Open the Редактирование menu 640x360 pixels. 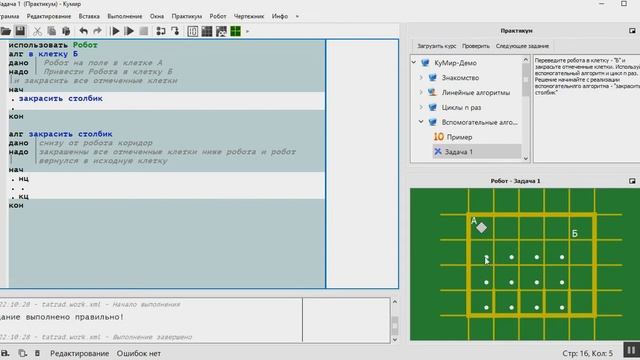[49, 16]
